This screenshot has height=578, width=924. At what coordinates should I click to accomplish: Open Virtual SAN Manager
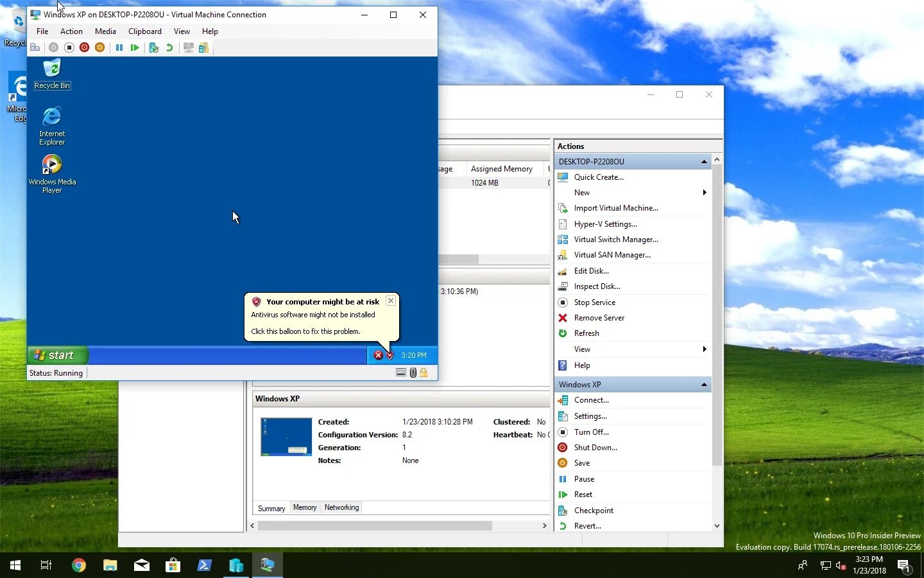pyautogui.click(x=612, y=255)
